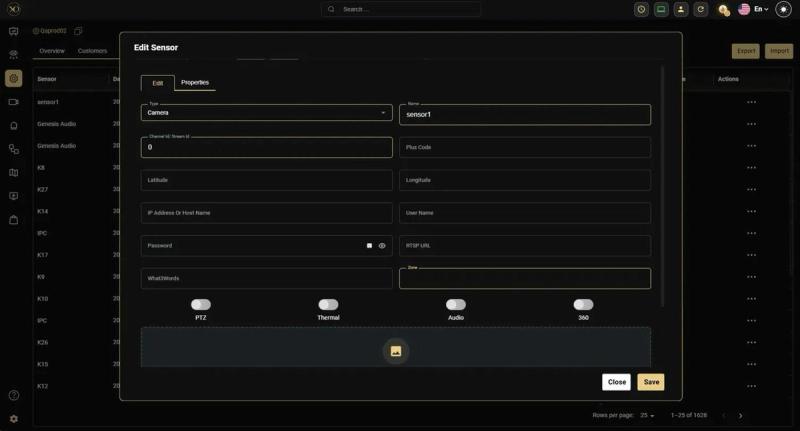Click the 0aprod02 breadcrumb link
The height and width of the screenshot is (431, 800).
tap(50, 31)
